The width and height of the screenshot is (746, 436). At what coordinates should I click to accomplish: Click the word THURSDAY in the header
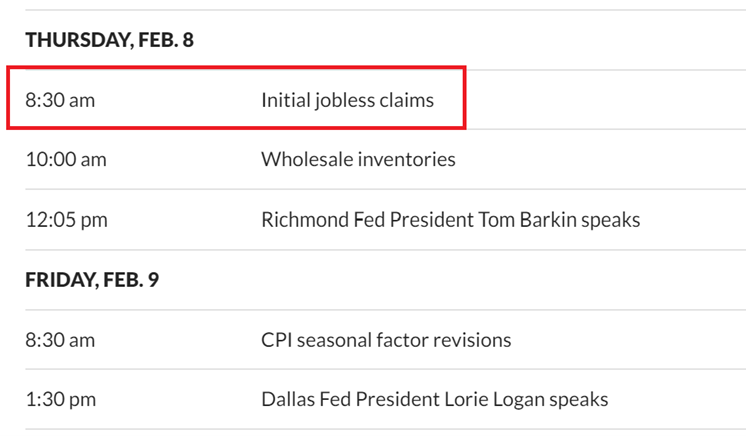[72, 40]
